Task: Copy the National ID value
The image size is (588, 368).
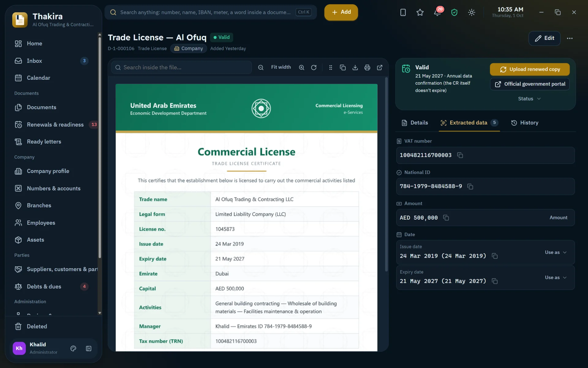Action: (470, 186)
